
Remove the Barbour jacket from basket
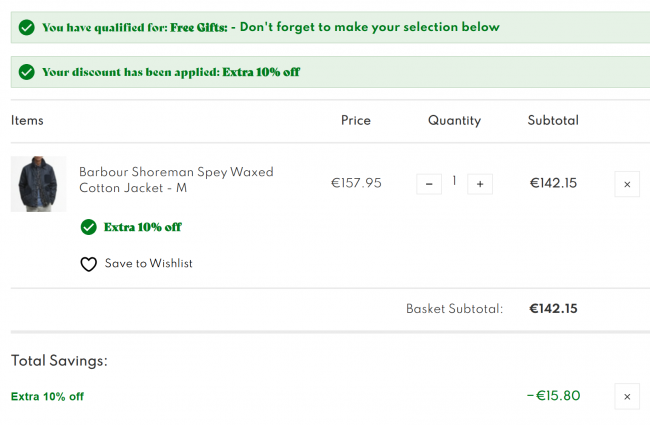(x=627, y=184)
